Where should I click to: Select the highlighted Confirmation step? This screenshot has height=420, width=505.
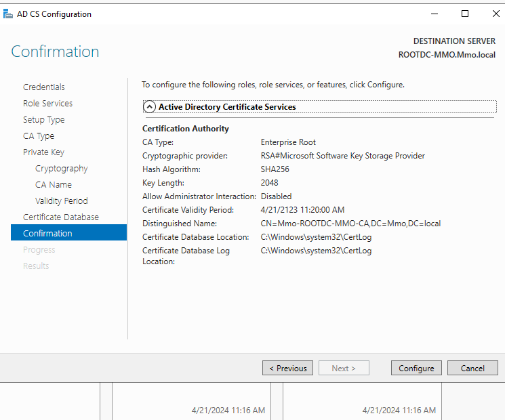tap(68, 232)
